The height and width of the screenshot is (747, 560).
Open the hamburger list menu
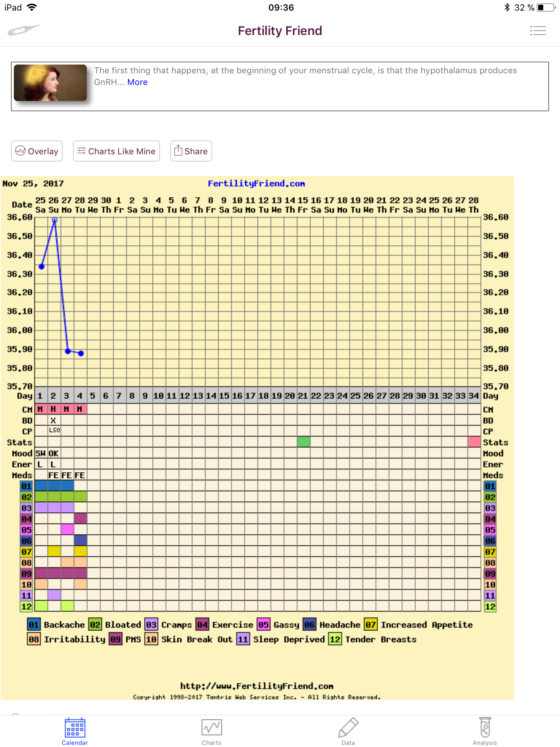tap(538, 31)
